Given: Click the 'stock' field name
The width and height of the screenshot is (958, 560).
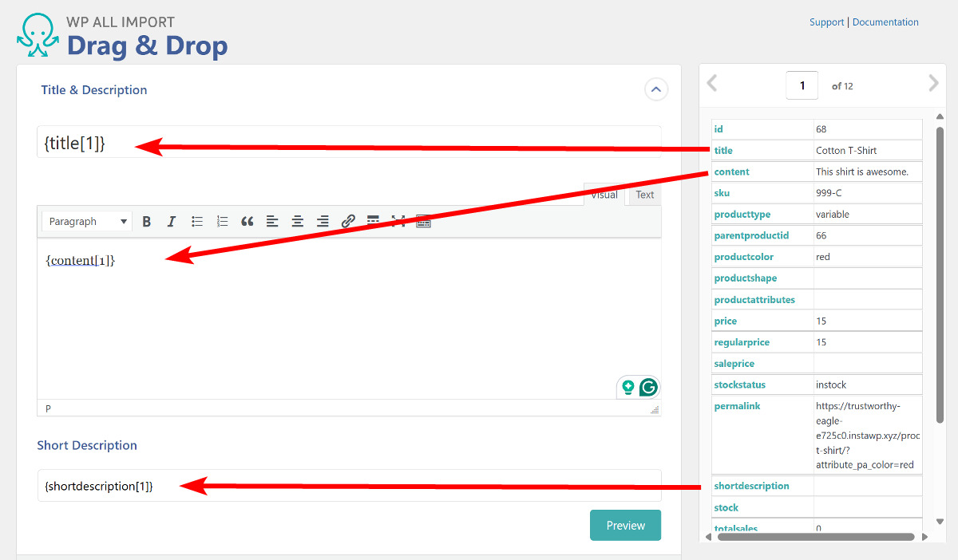Looking at the screenshot, I should coord(726,507).
